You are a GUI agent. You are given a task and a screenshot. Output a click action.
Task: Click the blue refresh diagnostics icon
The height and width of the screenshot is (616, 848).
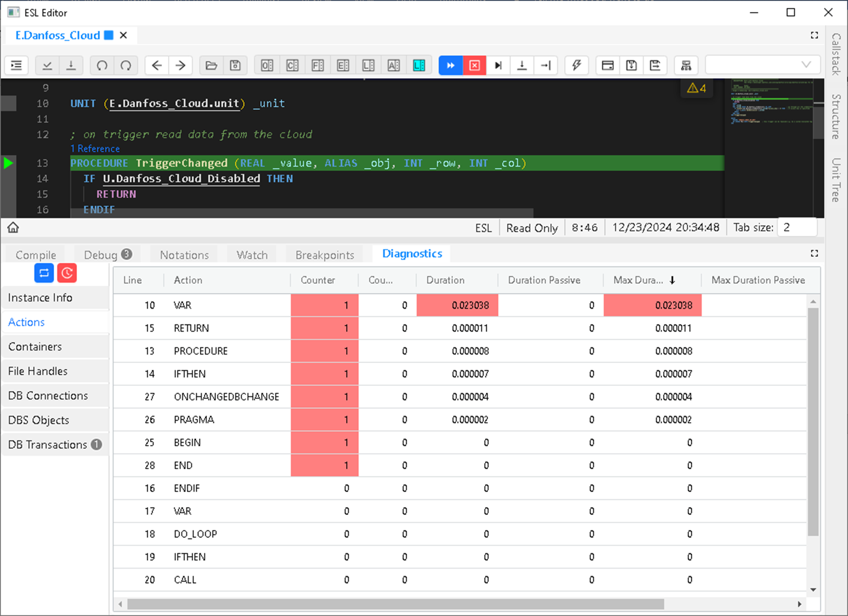click(x=44, y=273)
